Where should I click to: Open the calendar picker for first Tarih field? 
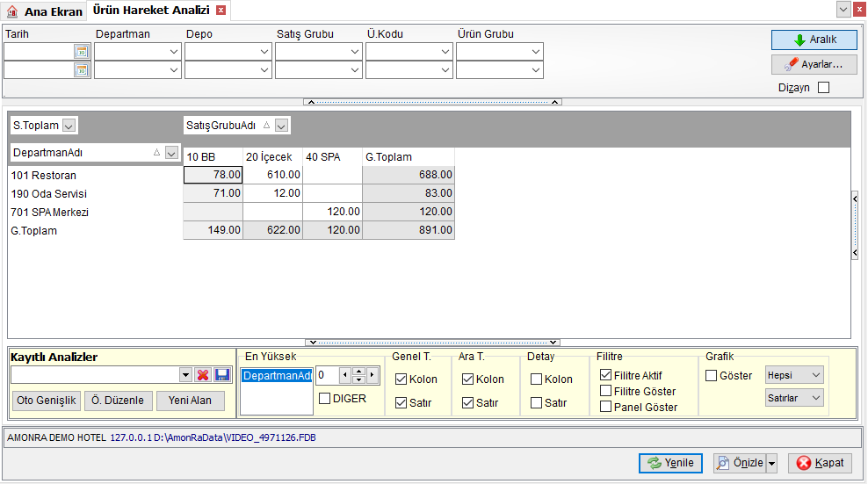pos(82,52)
